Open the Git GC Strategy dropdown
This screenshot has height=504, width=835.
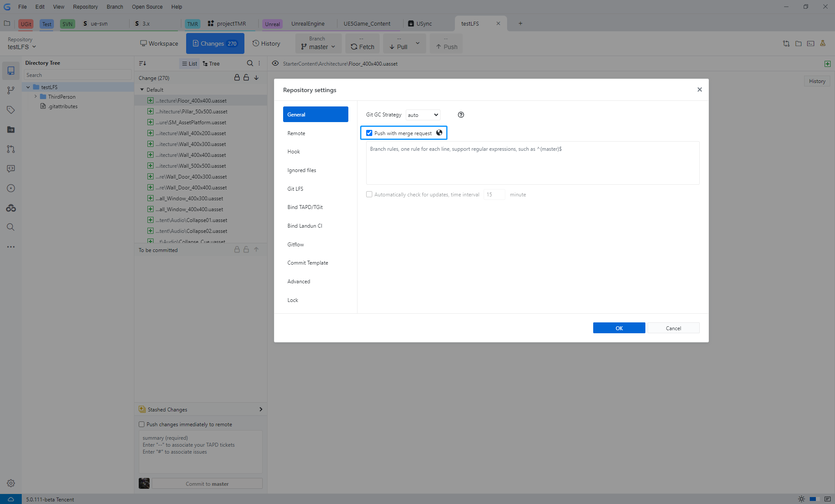[x=423, y=115]
